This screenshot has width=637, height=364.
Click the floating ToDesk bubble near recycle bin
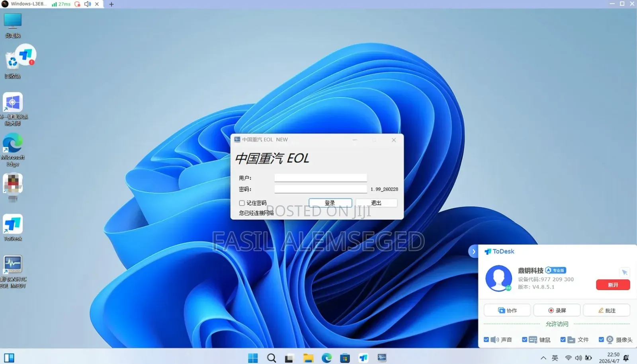(x=26, y=55)
